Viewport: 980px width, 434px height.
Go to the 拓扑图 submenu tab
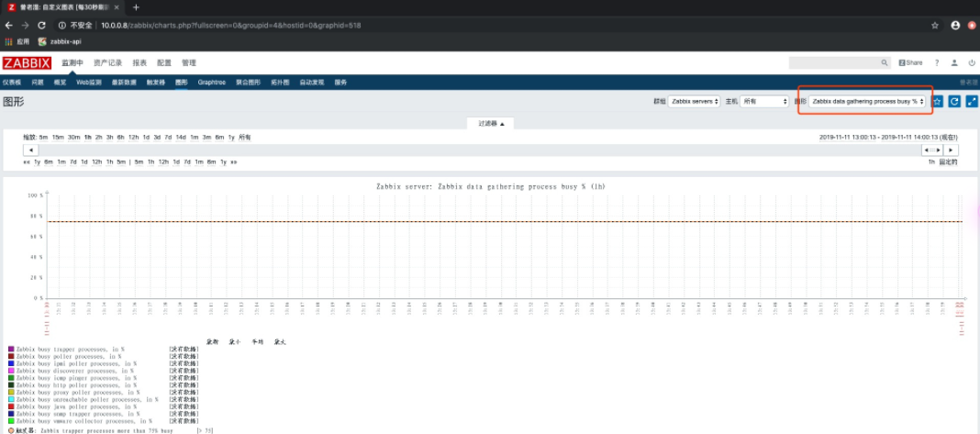(280, 83)
